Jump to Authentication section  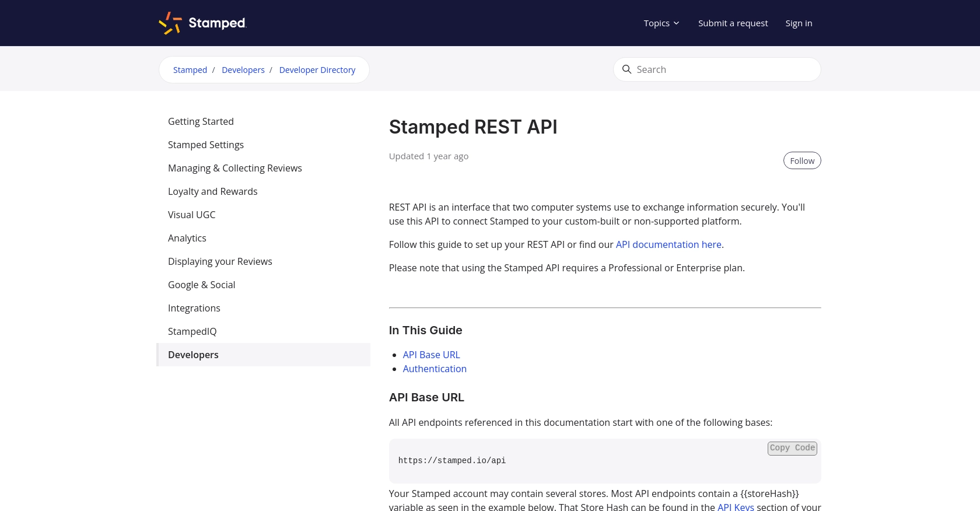[x=435, y=369]
